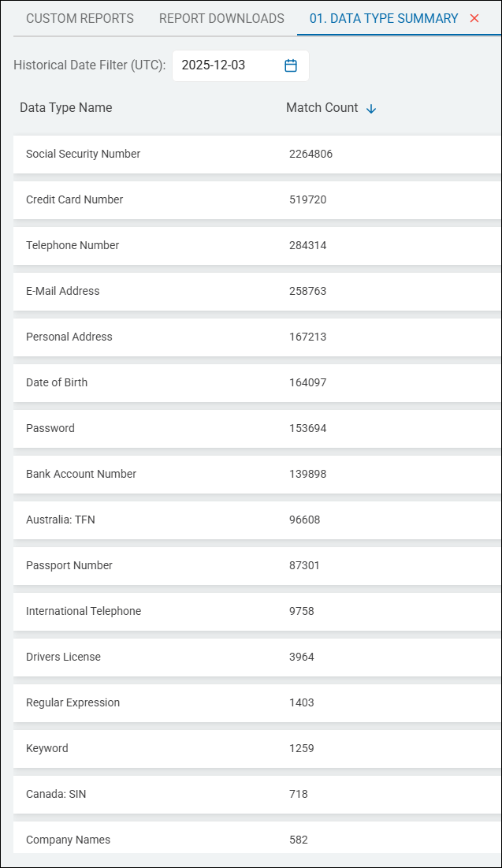502x868 pixels.
Task: Select the 01. Data Type Summary tab
Action: [383, 18]
